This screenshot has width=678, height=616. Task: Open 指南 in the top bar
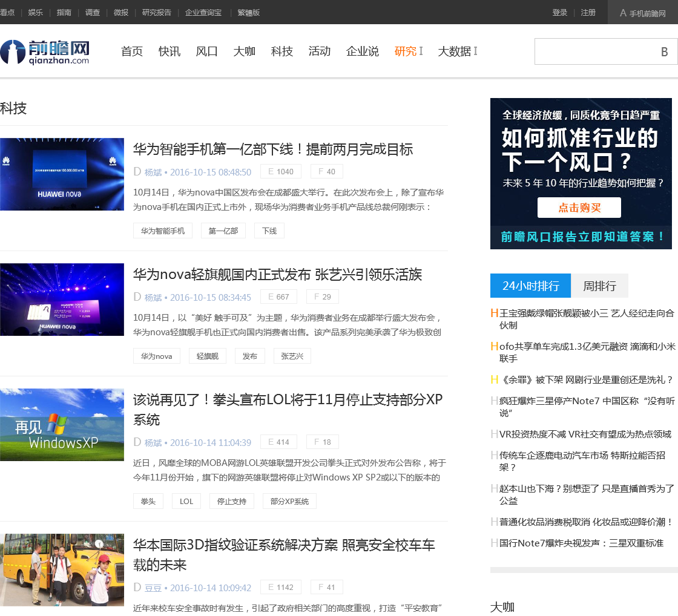(64, 13)
